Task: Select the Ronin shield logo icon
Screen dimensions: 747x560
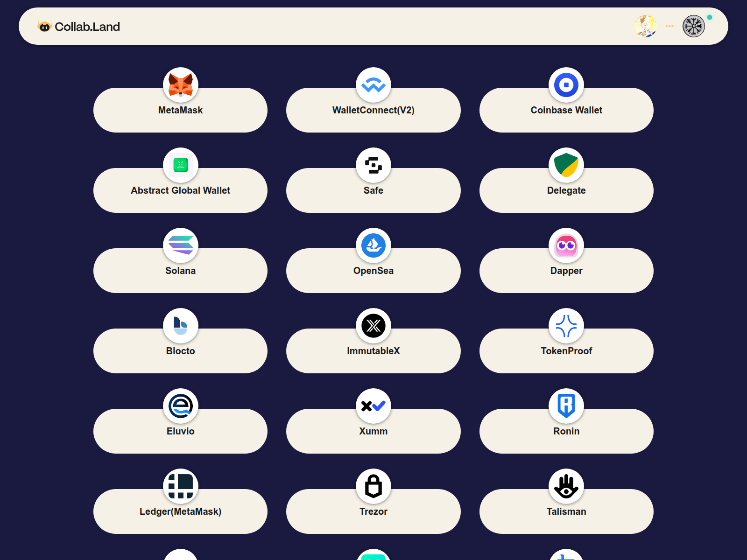Action: 566,406
